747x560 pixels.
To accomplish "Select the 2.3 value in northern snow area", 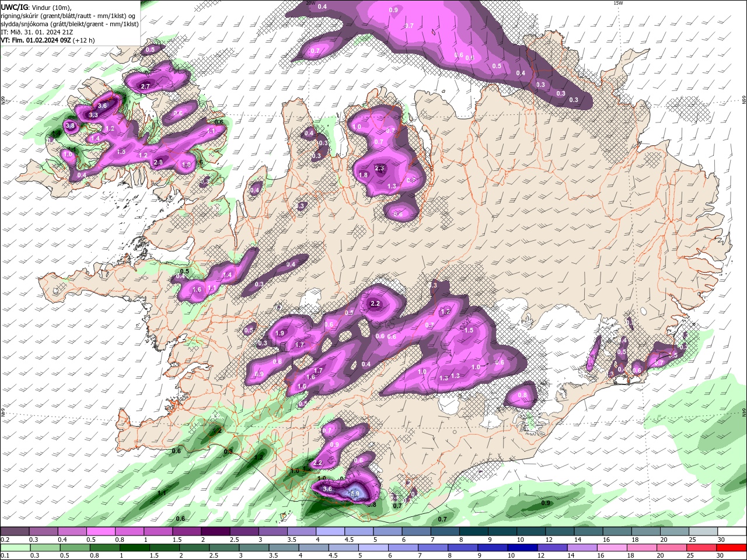I will pyautogui.click(x=379, y=168).
